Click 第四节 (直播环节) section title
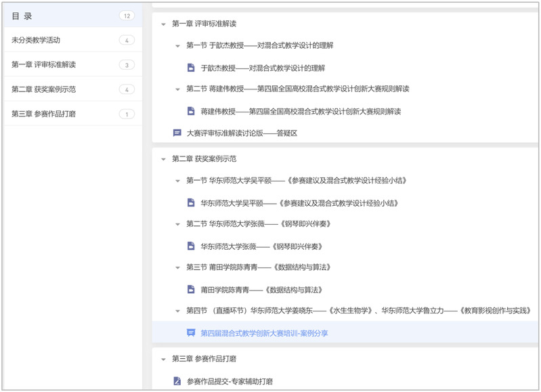 [359, 311]
